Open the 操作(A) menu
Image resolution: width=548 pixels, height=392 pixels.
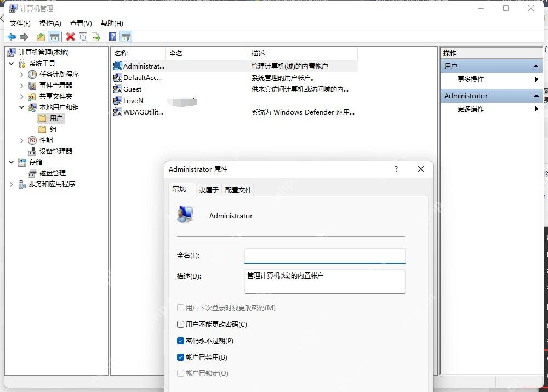click(50, 24)
